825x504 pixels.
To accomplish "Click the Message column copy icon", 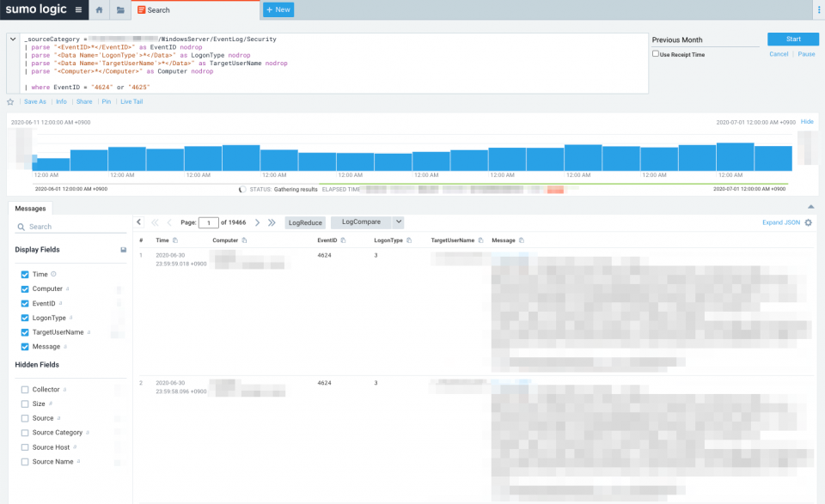I will (522, 240).
